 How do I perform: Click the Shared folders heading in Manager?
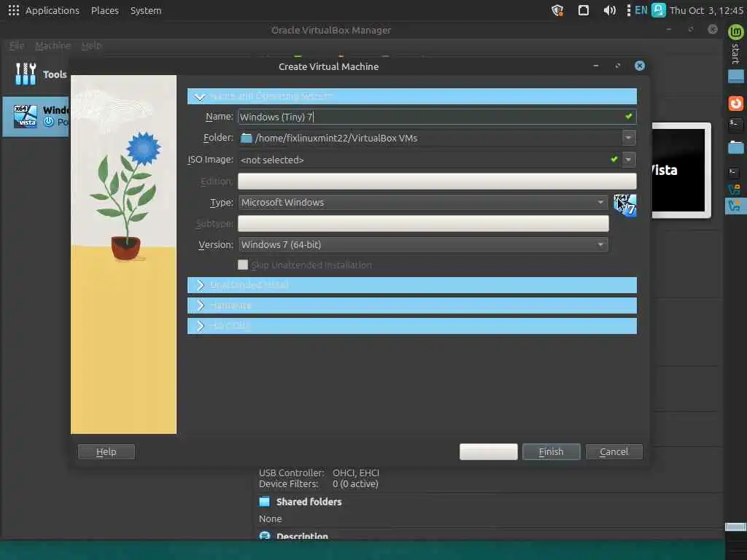(x=309, y=502)
